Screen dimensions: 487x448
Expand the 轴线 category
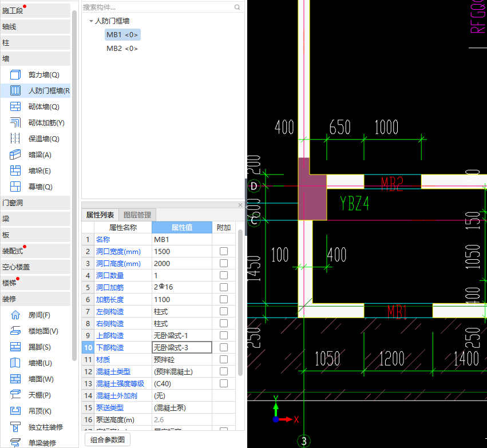click(x=35, y=27)
